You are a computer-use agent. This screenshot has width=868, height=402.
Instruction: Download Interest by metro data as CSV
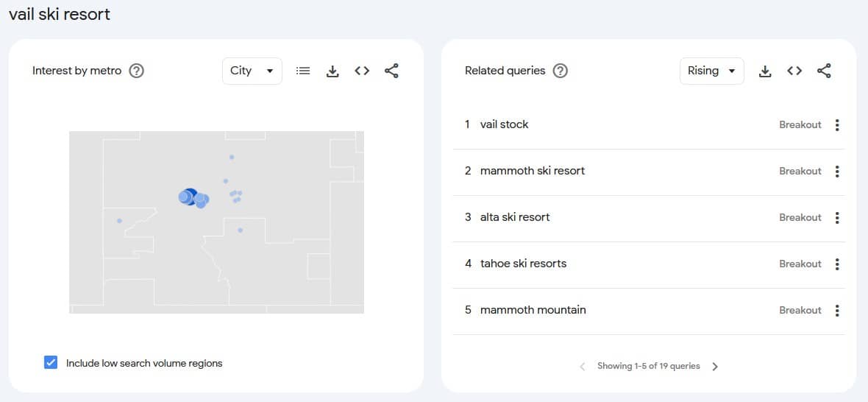332,71
